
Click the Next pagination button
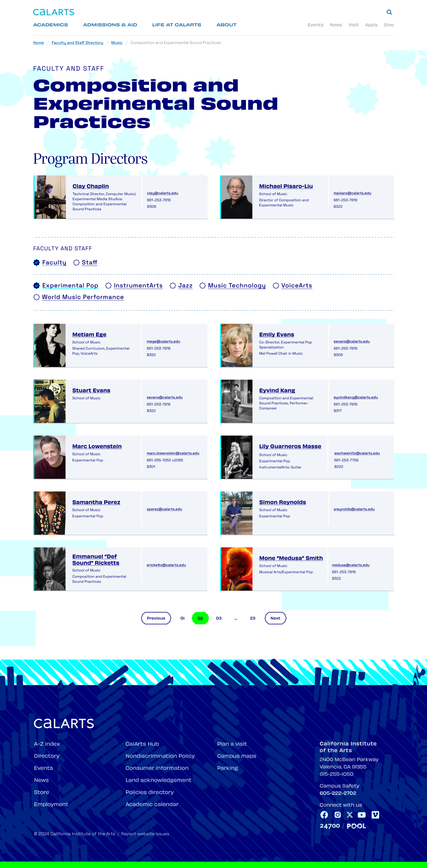[275, 618]
